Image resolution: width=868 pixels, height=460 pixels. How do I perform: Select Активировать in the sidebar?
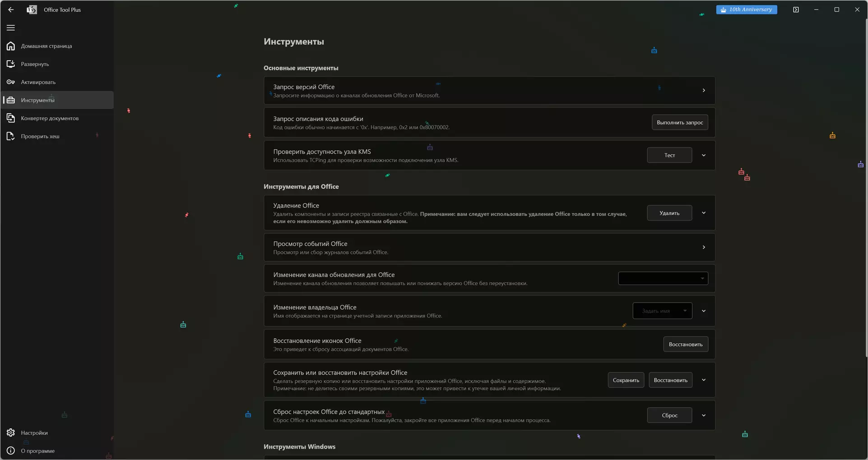pos(57,82)
